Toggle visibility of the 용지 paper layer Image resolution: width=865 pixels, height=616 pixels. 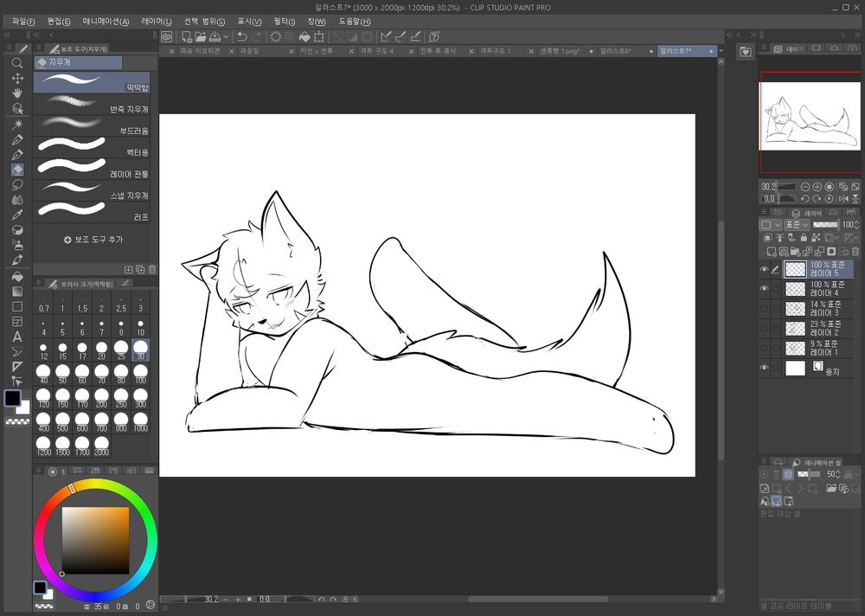764,369
